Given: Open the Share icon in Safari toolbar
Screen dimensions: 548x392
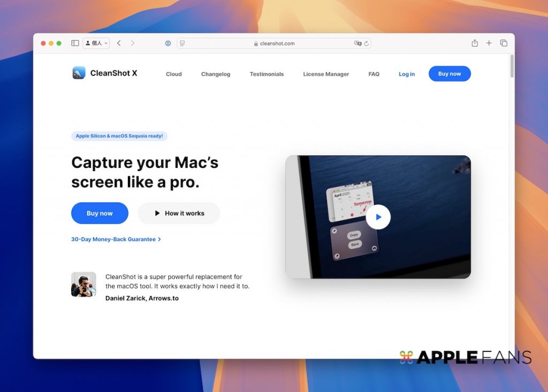Looking at the screenshot, I should pyautogui.click(x=475, y=43).
